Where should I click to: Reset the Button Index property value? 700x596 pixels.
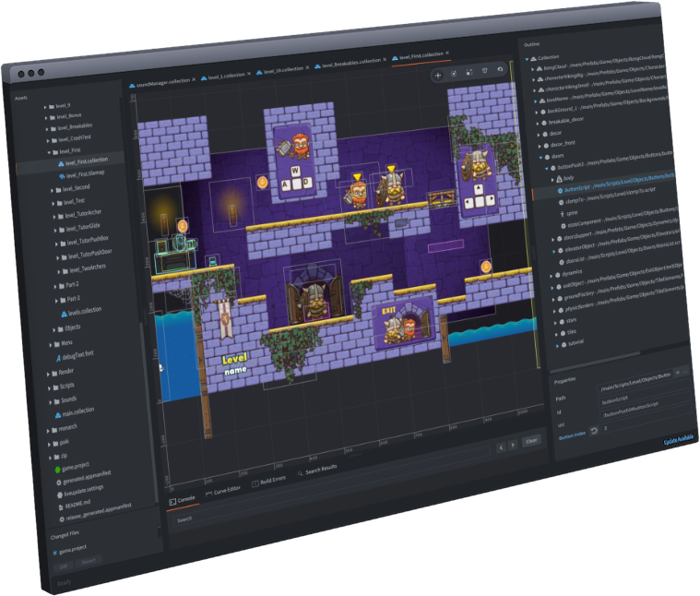click(x=594, y=431)
